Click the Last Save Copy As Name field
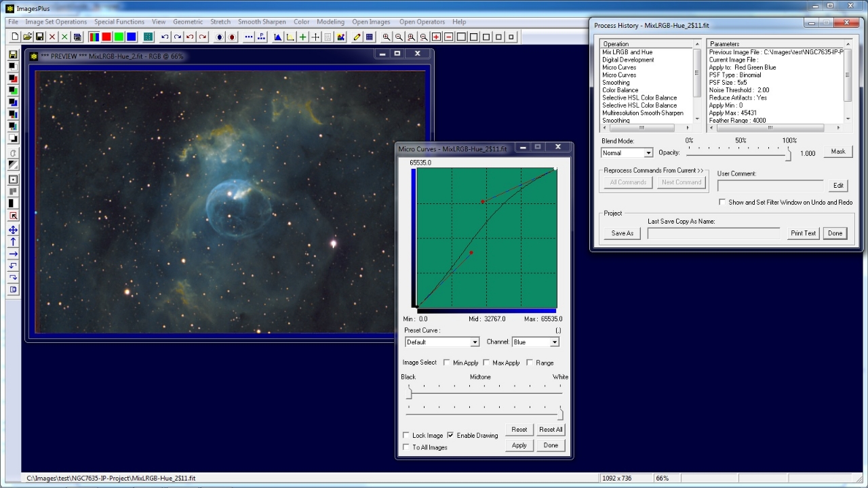Screen dimensions: 868x488 point(713,233)
